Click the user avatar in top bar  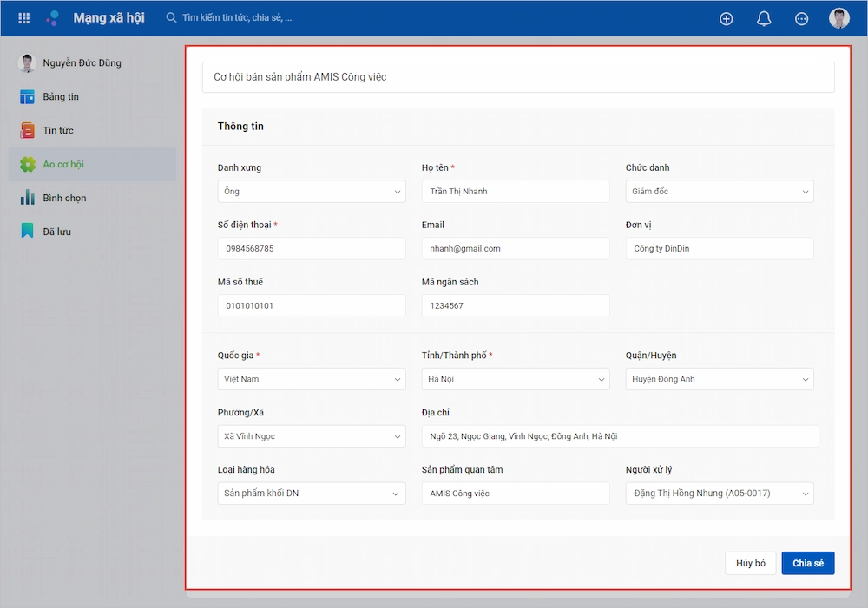(839, 18)
